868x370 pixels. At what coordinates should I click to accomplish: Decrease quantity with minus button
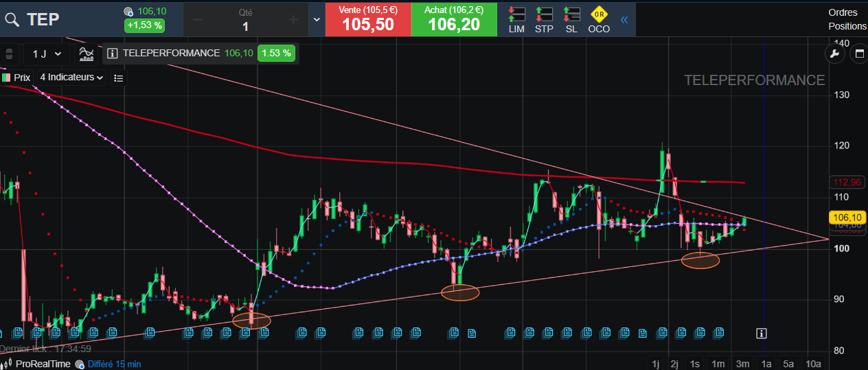coord(197,19)
